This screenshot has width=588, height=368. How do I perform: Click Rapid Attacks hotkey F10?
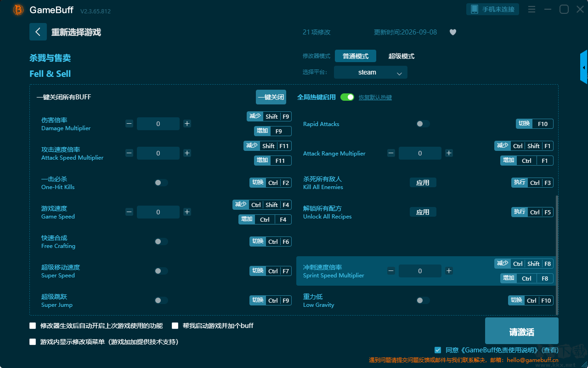coord(535,124)
